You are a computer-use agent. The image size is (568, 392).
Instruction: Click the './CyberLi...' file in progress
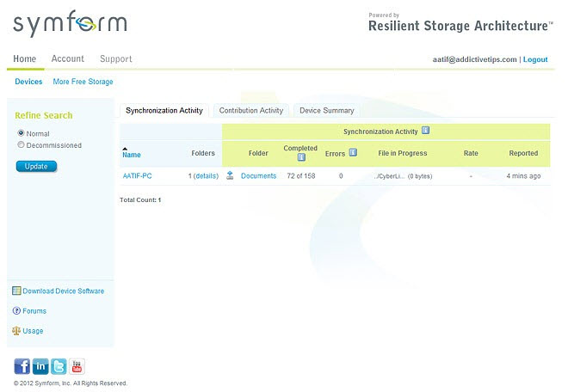pyautogui.click(x=389, y=176)
